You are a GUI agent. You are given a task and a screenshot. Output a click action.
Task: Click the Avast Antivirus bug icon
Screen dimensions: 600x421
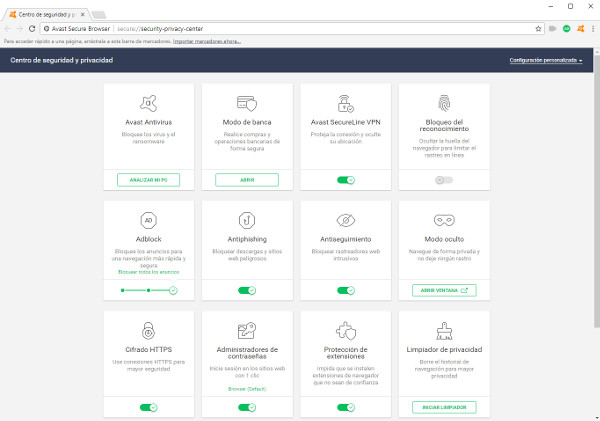pyautogui.click(x=149, y=102)
